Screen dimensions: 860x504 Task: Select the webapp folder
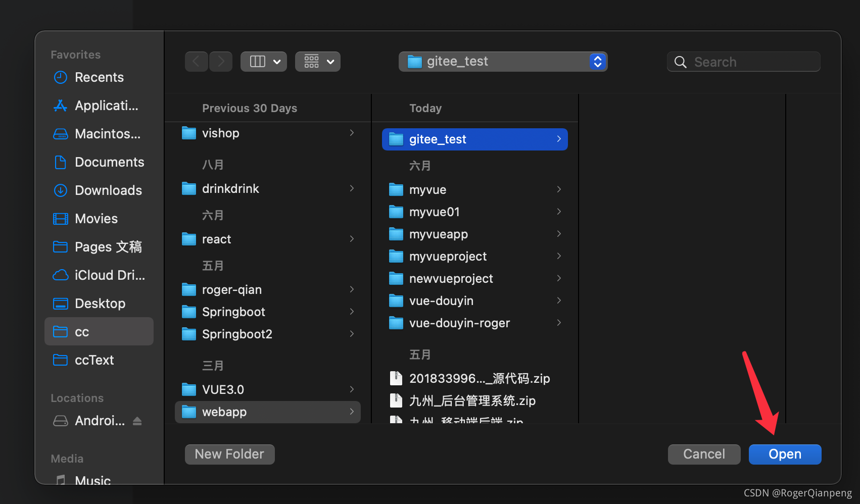click(268, 412)
